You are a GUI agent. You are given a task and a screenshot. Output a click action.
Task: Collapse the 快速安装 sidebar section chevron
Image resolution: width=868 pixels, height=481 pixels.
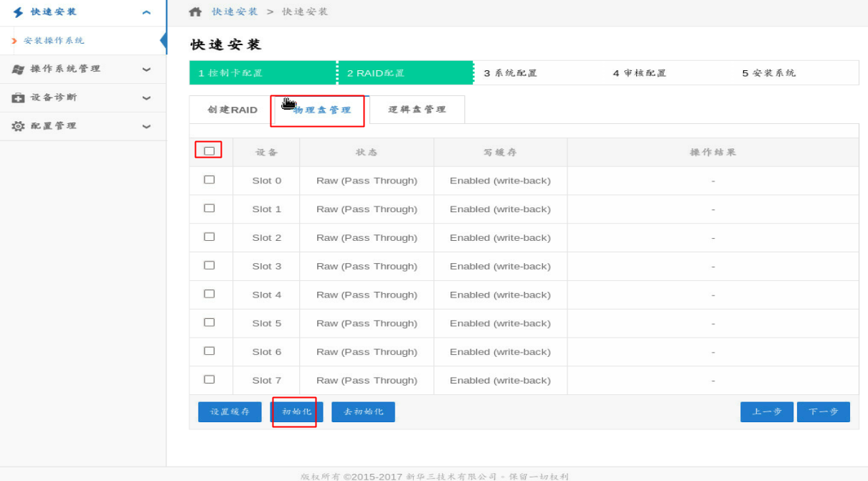[146, 13]
